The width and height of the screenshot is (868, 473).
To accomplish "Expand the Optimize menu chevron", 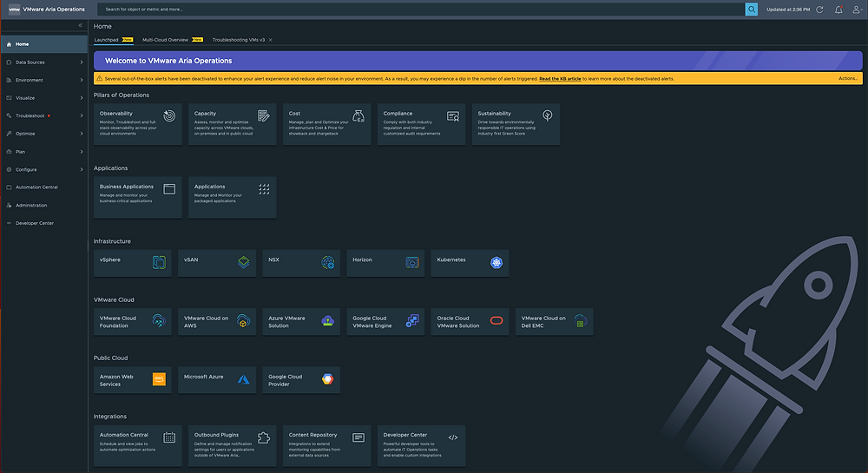I will coord(82,134).
